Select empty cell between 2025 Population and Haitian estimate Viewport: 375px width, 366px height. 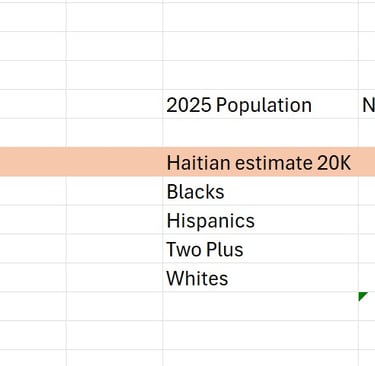point(261,133)
